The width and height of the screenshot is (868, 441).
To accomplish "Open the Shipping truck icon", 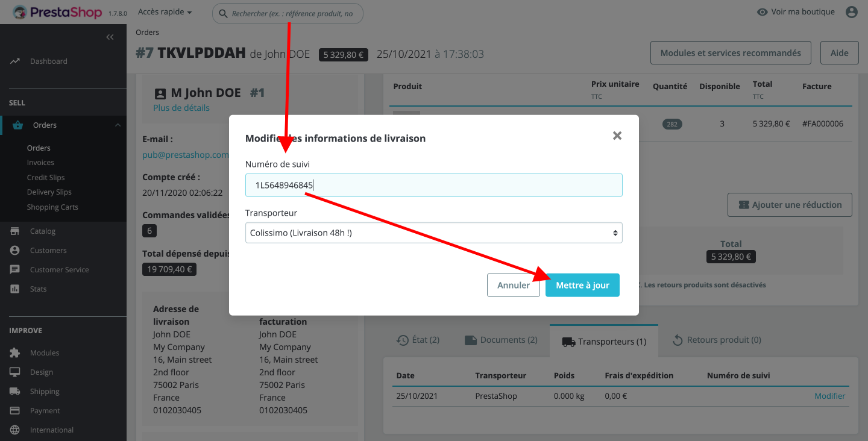I will (13, 391).
